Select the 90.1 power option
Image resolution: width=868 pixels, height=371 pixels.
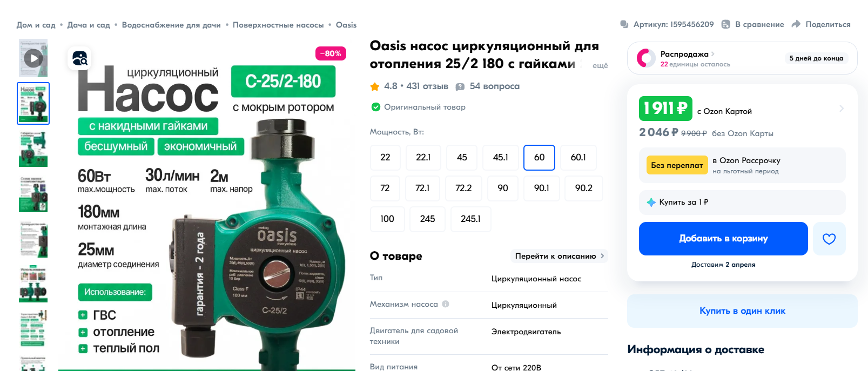click(542, 188)
